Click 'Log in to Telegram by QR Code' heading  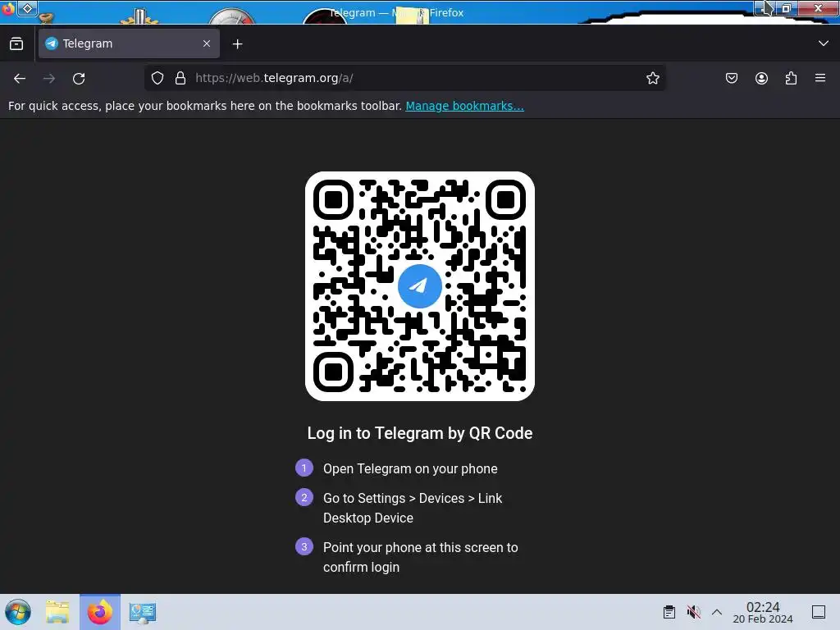[x=420, y=433]
